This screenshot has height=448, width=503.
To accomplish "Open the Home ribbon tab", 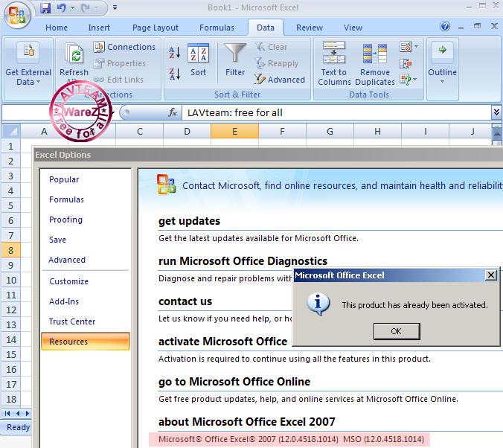I will coord(57,28).
